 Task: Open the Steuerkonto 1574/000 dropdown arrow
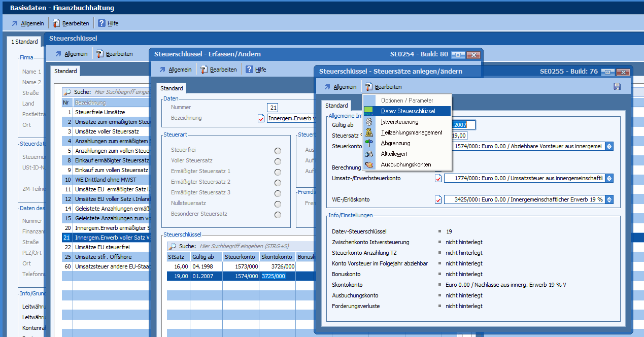tap(609, 146)
